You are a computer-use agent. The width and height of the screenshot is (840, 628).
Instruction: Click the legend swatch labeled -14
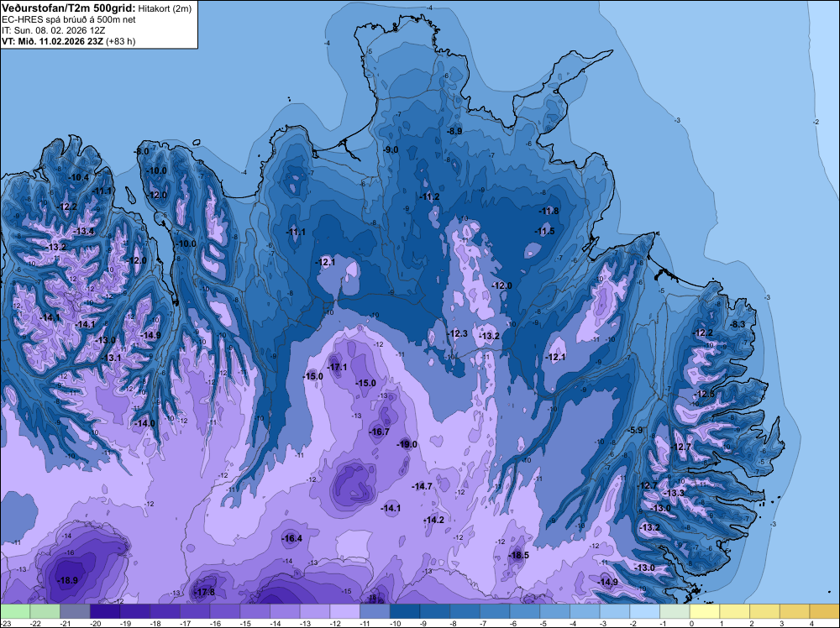285,611
